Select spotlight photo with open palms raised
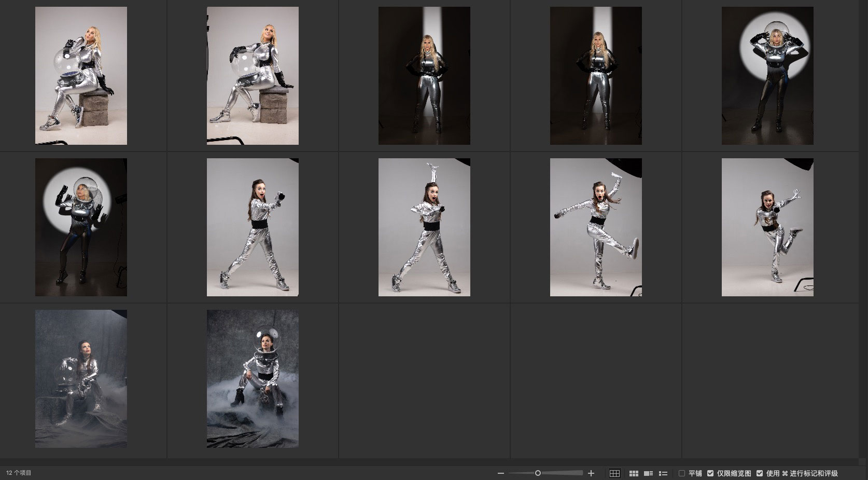This screenshot has width=868, height=480. [81, 227]
